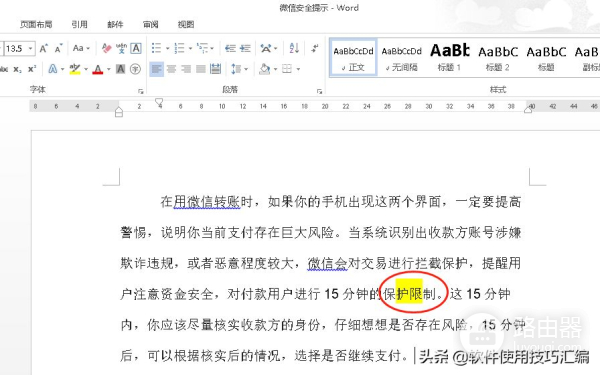Click the left indent marker on ruler

click(119, 112)
